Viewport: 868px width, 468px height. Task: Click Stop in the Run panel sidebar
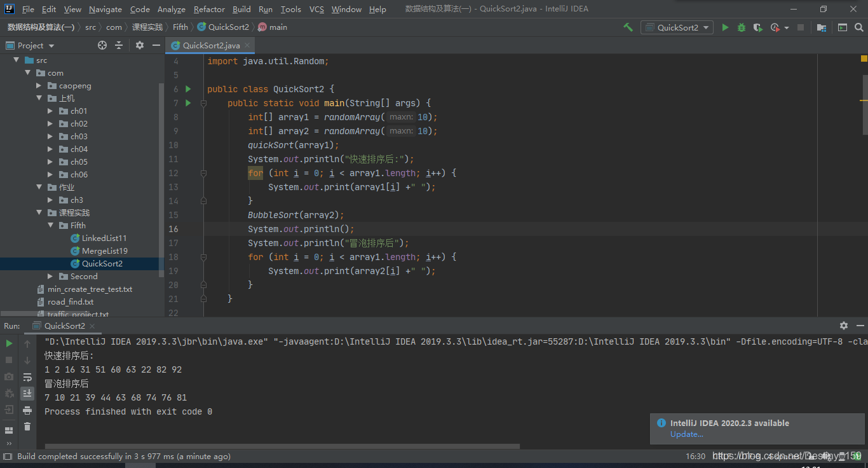point(9,360)
